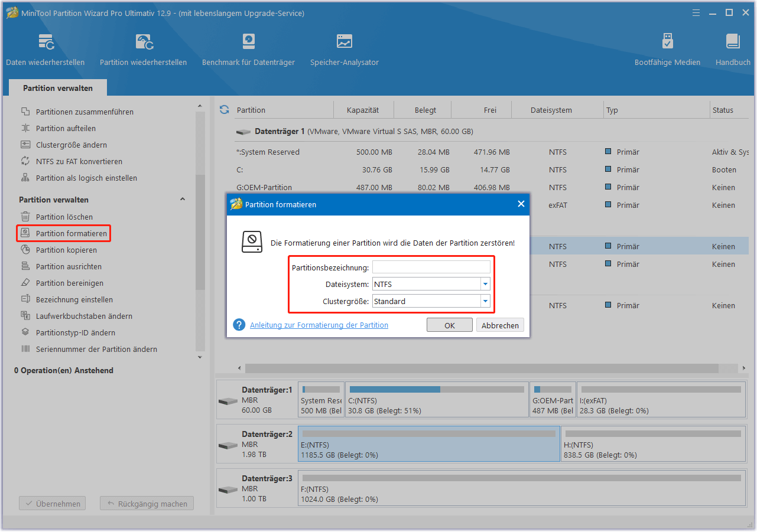
Task: Click Datenträger:1 disk icon in disk map
Action: 228,401
